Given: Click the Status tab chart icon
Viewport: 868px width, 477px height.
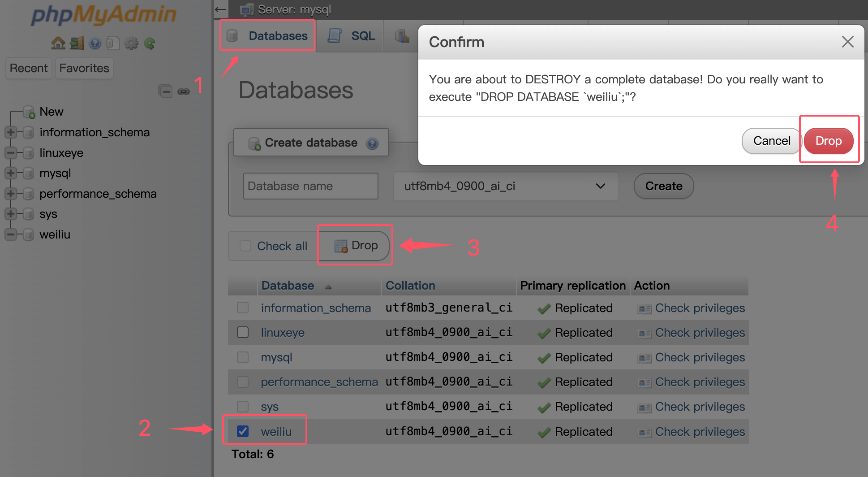Looking at the screenshot, I should click(402, 36).
